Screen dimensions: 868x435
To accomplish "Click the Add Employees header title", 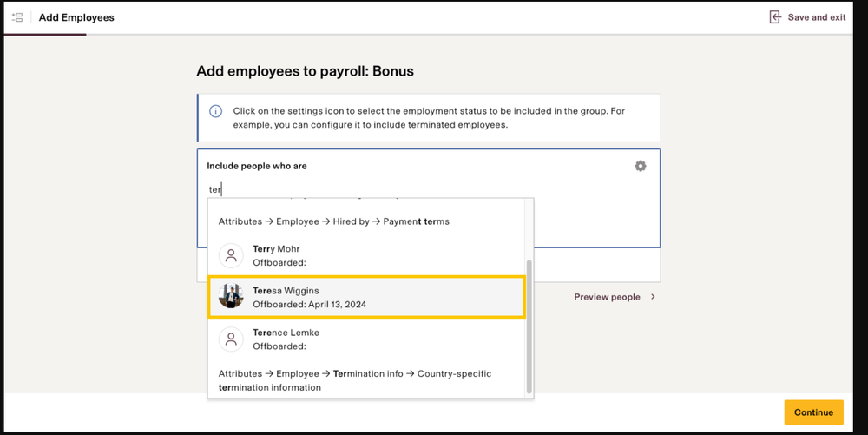I will tap(76, 17).
